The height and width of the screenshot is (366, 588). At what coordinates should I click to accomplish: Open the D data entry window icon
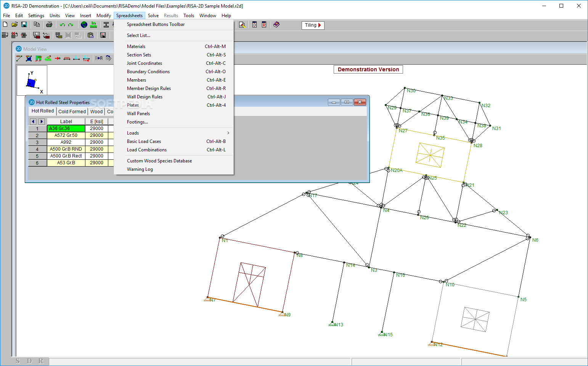254,25
